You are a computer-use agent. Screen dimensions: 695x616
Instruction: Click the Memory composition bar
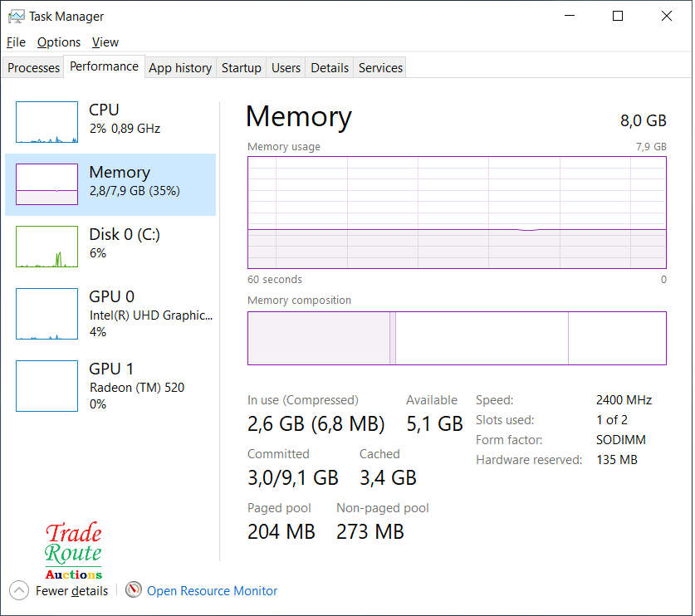point(457,338)
